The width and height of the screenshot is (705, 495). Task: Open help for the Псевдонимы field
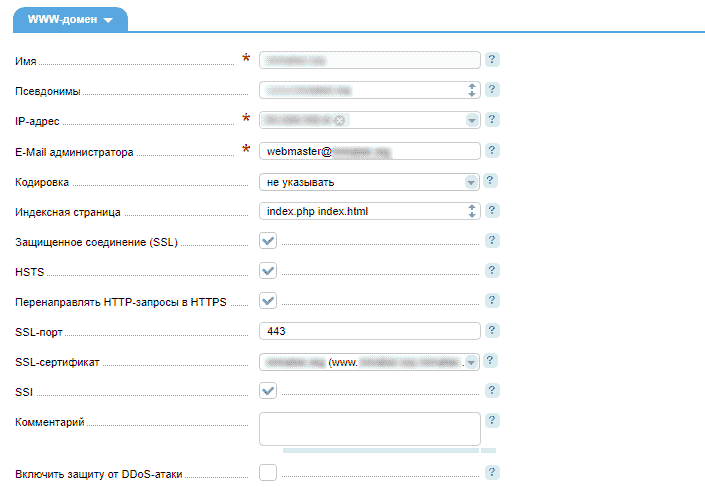tap(492, 90)
